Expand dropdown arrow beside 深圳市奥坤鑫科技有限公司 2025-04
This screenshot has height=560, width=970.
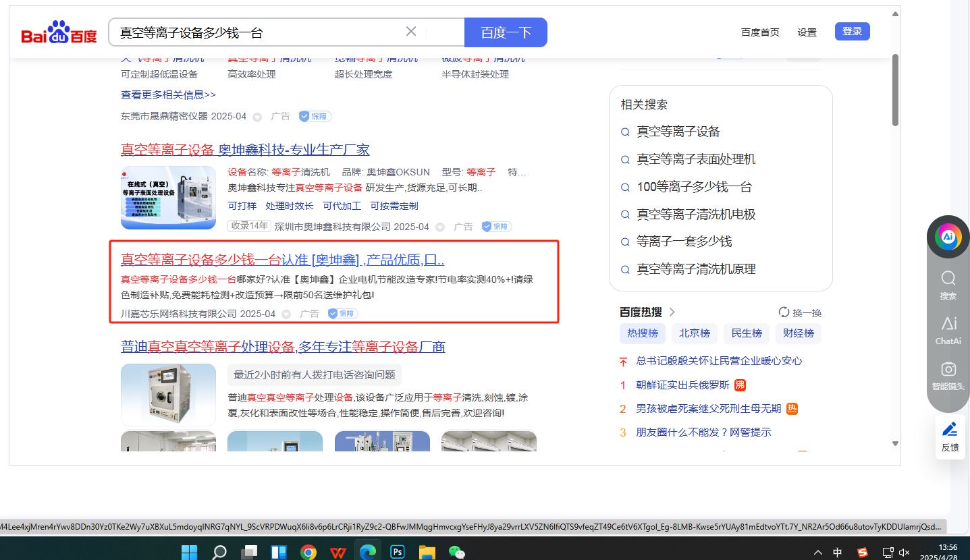440,227
